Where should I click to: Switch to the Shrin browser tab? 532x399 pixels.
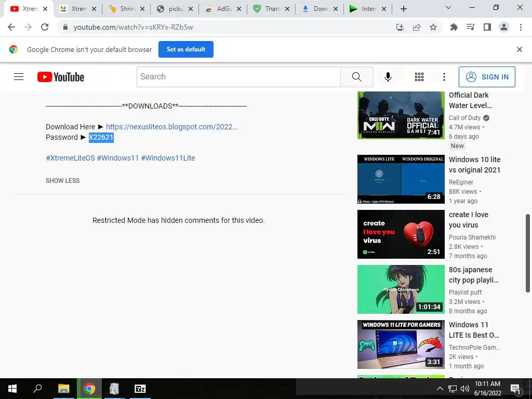[127, 9]
